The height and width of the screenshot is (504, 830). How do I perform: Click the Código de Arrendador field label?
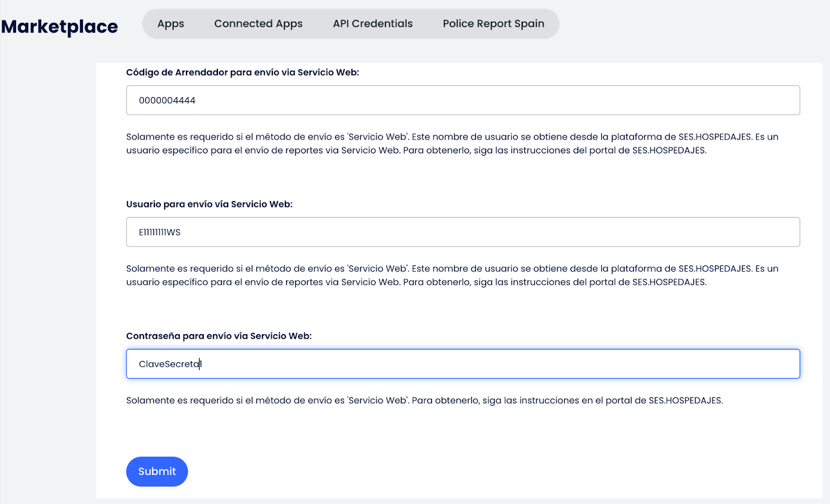[243, 73]
